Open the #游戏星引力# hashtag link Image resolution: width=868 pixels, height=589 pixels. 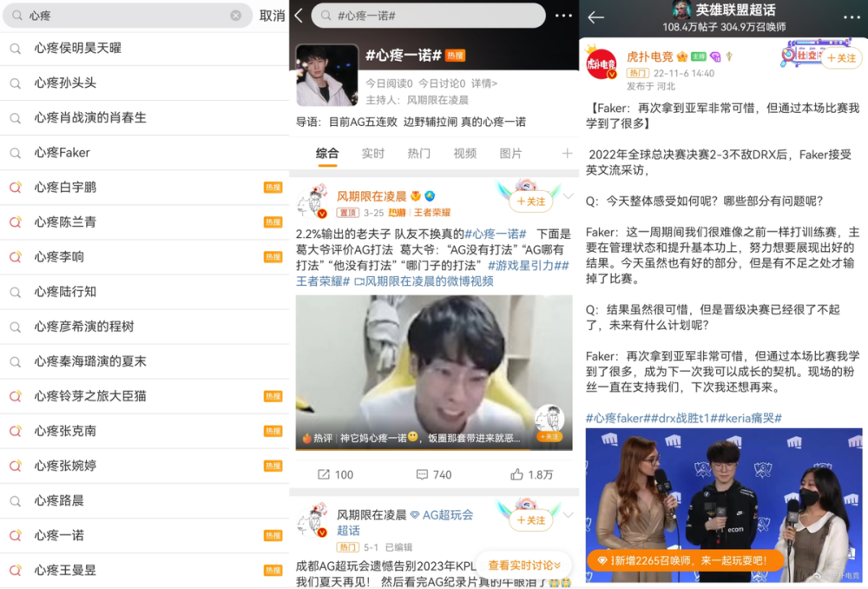pyautogui.click(x=525, y=266)
